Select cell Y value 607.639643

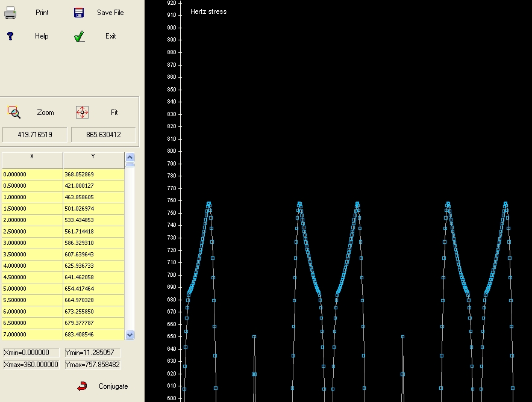tap(93, 254)
